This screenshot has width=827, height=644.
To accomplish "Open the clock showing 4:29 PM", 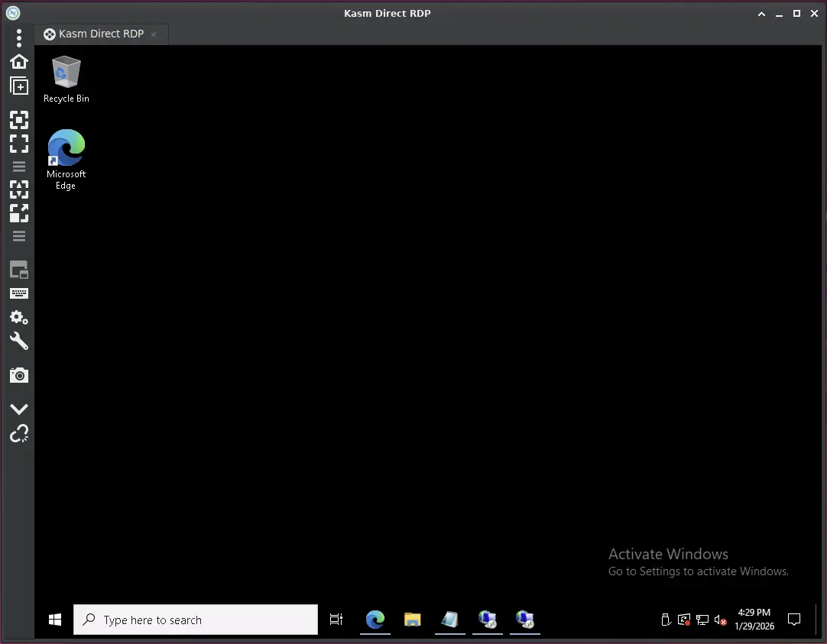I will tap(754, 620).
